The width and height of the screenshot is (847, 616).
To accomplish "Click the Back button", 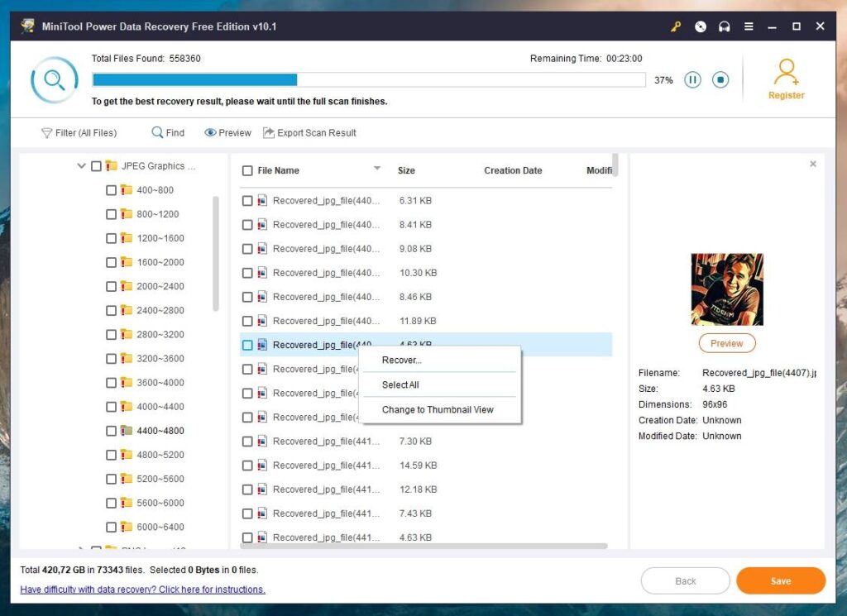I will 685,581.
